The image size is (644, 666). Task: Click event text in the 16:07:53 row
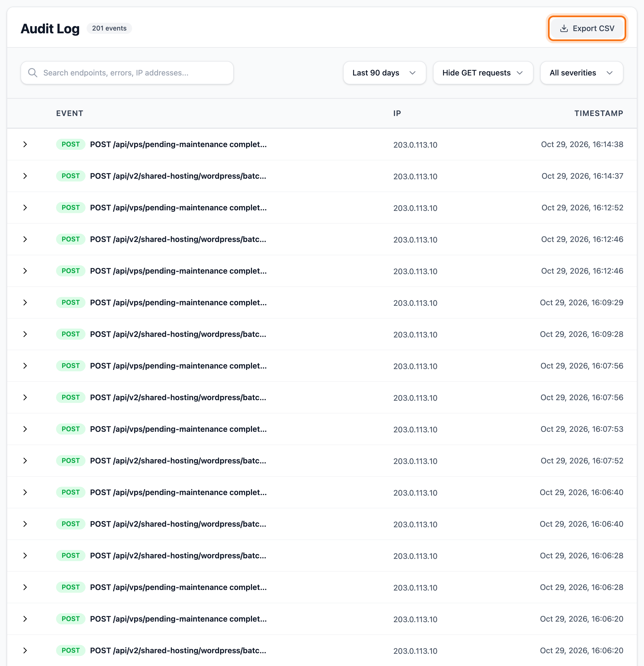tap(178, 429)
